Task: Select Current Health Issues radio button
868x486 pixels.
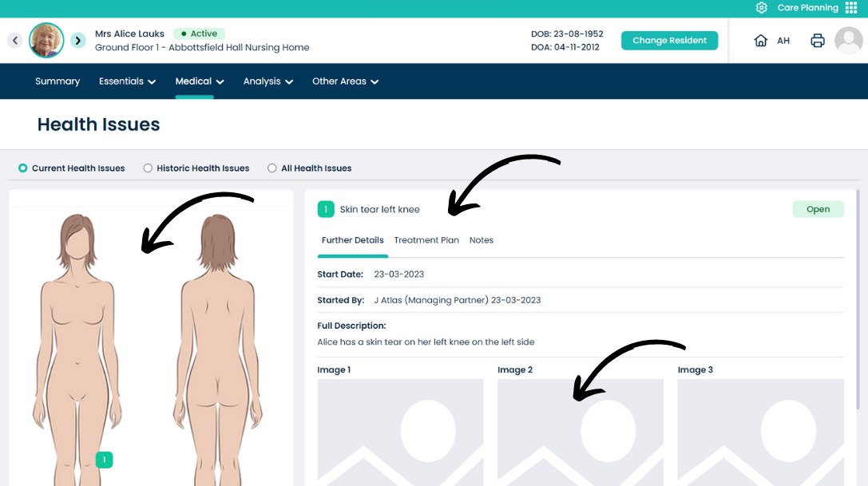Action: click(x=22, y=168)
